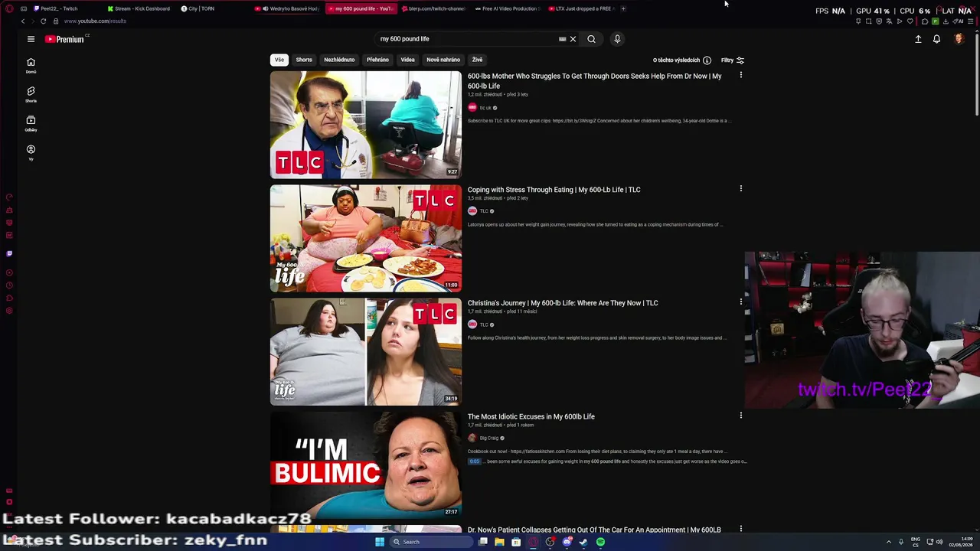Show hidden system tray icons
The image size is (980, 551).
(889, 542)
